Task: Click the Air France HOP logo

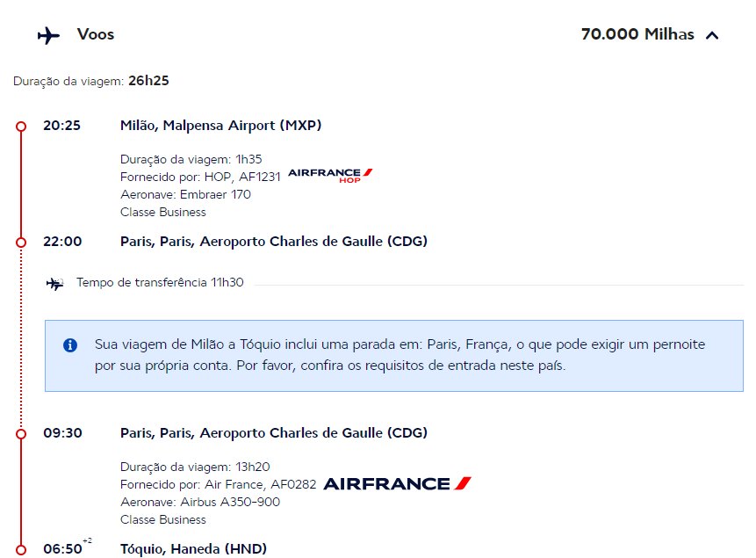Action: (330, 176)
